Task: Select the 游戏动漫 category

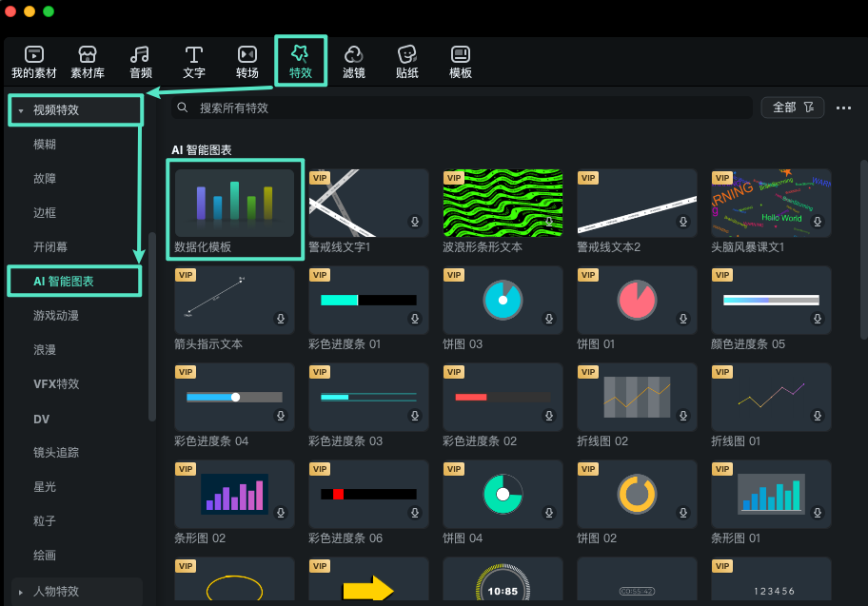Action: [56, 316]
